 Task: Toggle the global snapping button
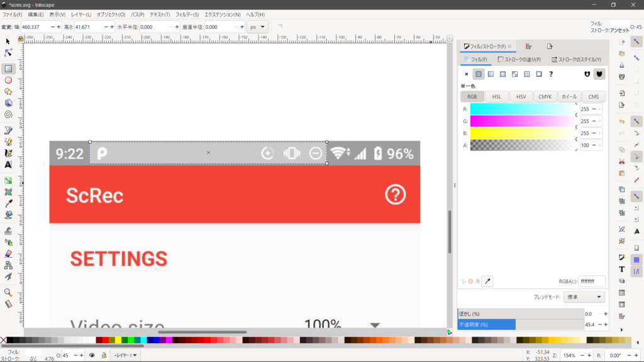pos(636,42)
